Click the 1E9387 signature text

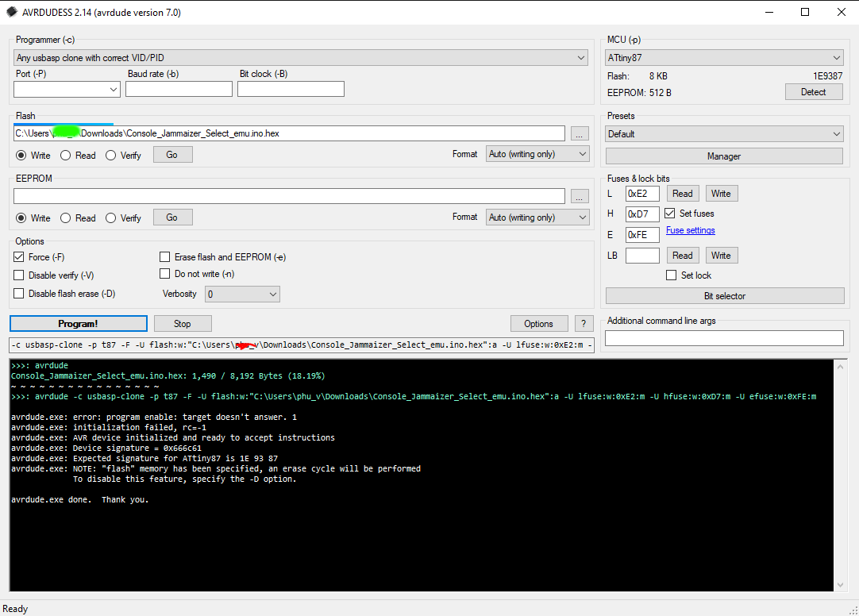pos(827,76)
